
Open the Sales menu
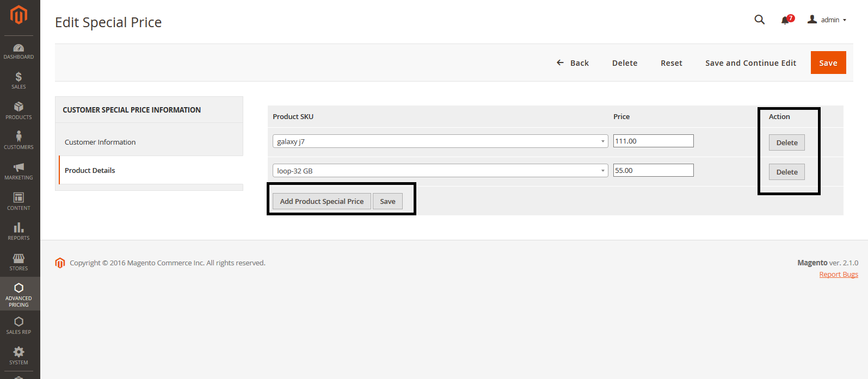click(19, 80)
